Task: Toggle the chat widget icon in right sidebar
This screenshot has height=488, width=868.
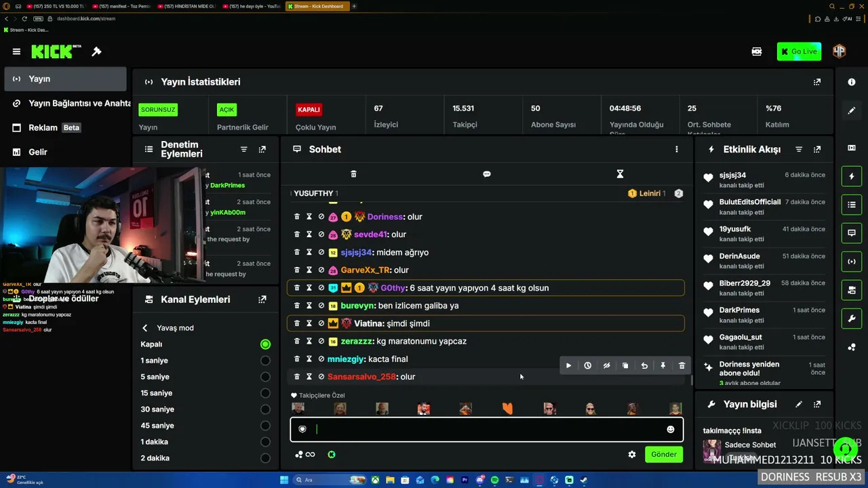Action: click(852, 233)
